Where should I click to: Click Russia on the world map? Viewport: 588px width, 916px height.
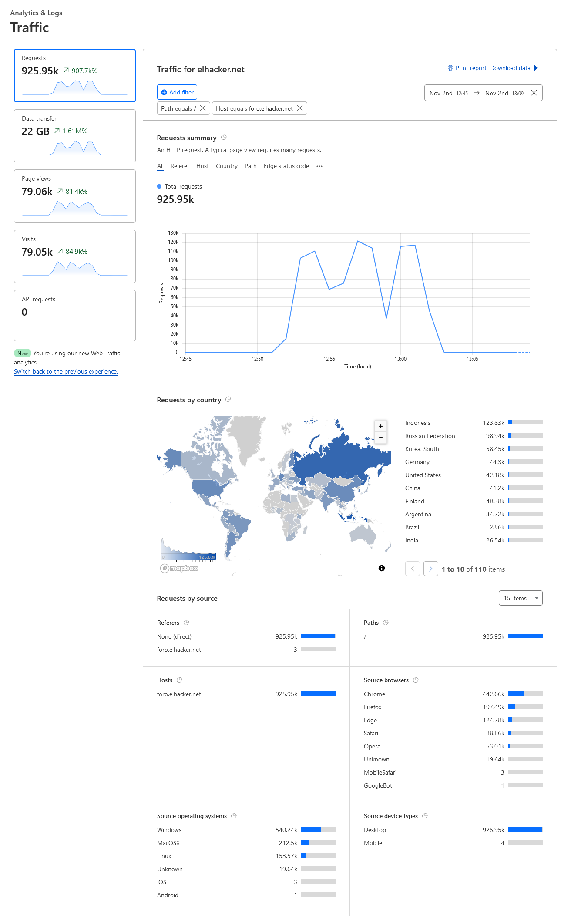click(x=344, y=459)
